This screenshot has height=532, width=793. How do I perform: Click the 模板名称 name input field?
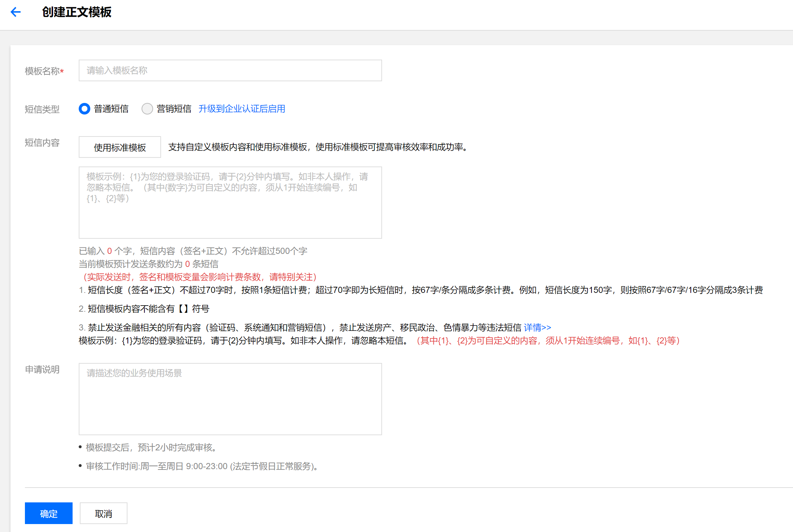point(230,70)
